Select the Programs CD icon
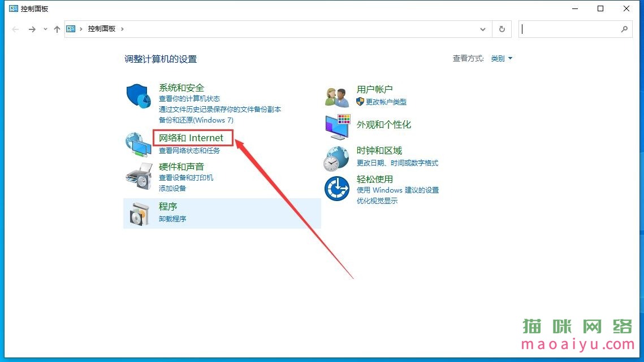The image size is (644, 362). click(137, 212)
